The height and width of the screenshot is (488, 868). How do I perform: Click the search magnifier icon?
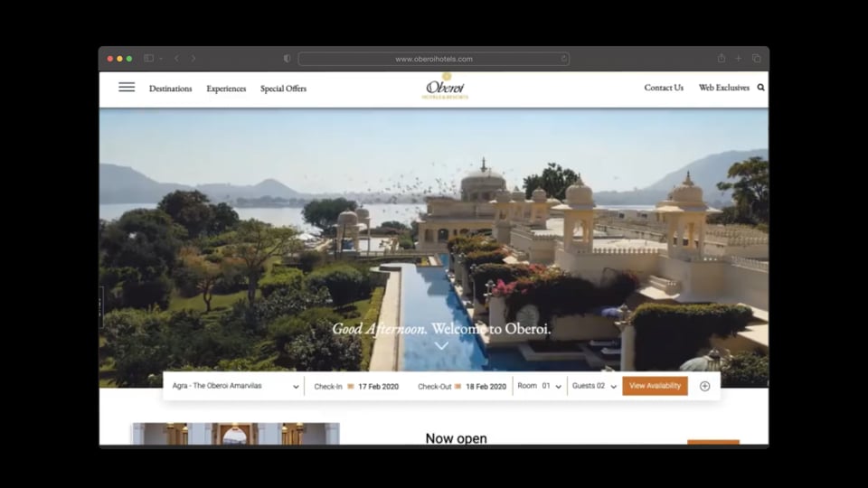pyautogui.click(x=760, y=88)
